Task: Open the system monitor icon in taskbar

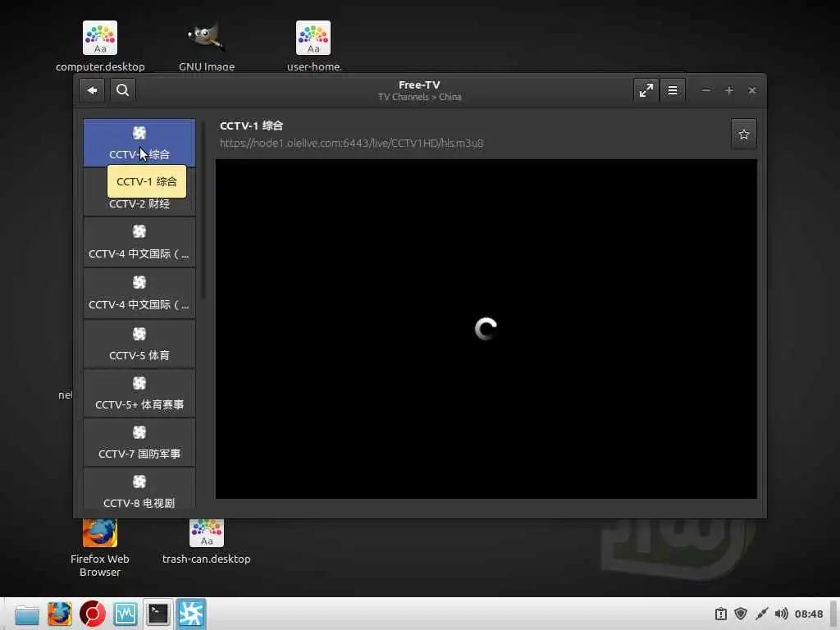Action: click(126, 614)
